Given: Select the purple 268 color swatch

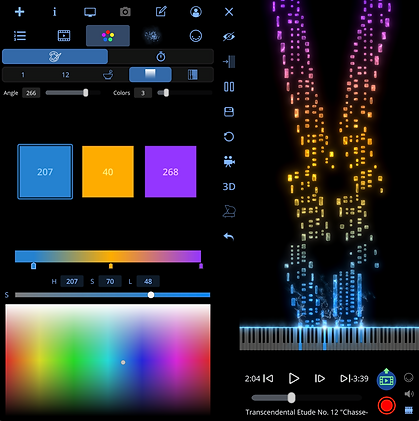Looking at the screenshot, I should [170, 172].
